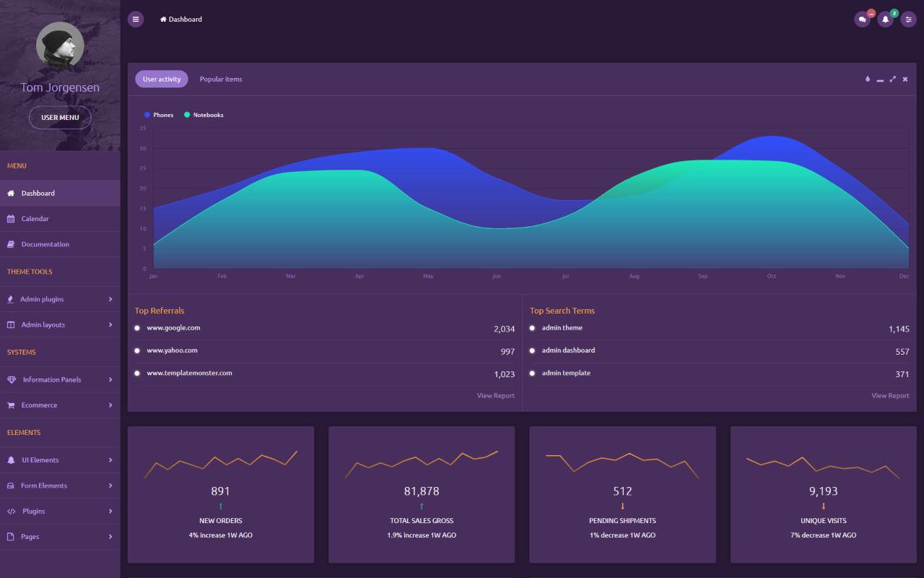Open the settings sliders icon

[908, 20]
